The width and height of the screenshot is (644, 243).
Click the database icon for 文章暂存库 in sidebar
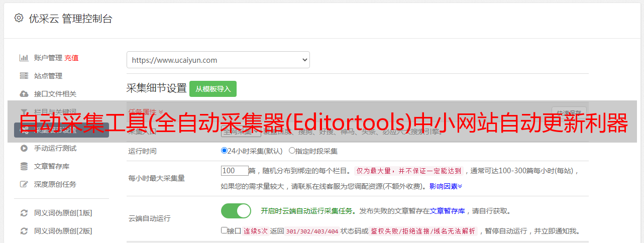coord(24,166)
